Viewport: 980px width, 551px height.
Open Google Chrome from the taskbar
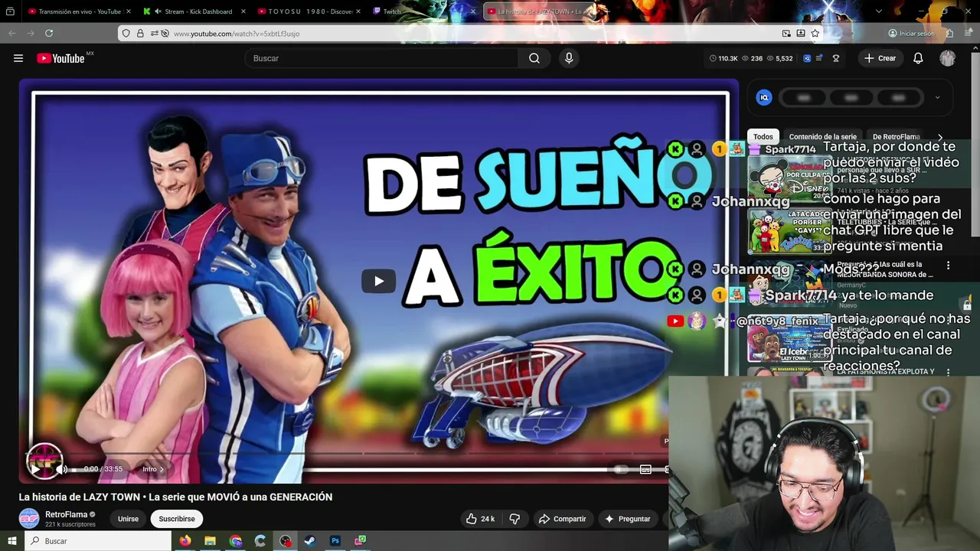(x=235, y=541)
